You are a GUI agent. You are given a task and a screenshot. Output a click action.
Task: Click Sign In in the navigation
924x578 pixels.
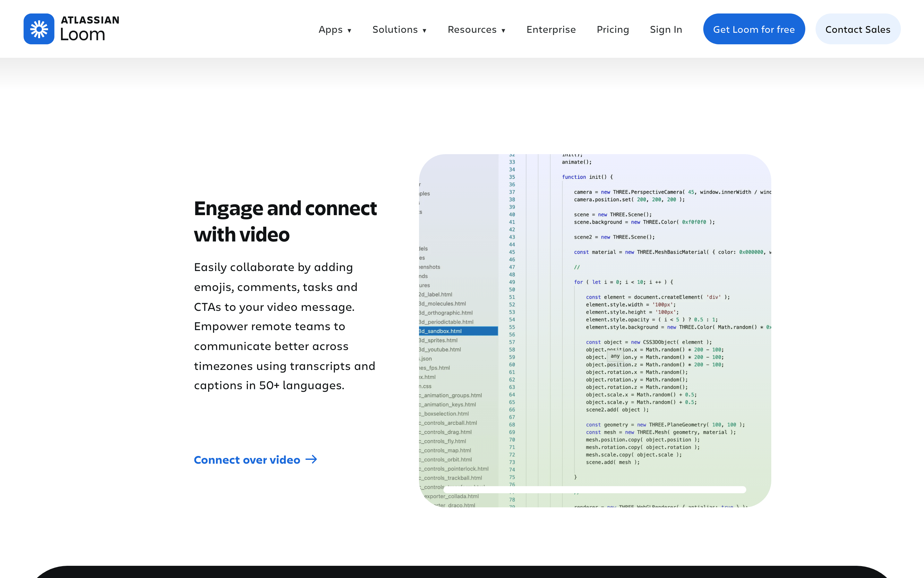coord(666,30)
